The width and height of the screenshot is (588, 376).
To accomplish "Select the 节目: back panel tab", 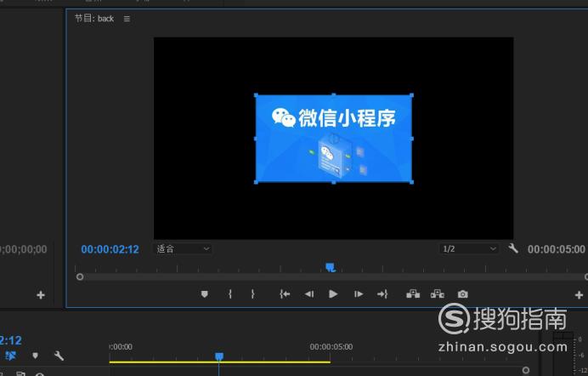I will [94, 19].
